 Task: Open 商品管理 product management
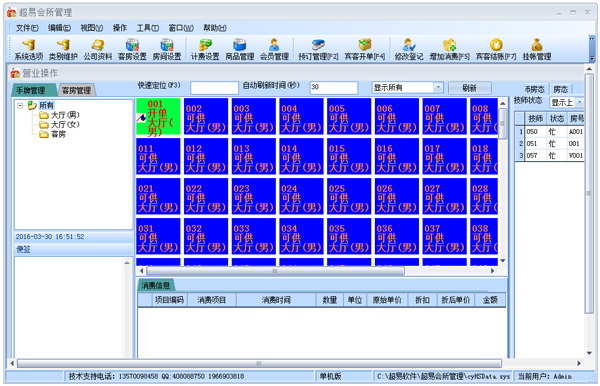click(x=240, y=49)
